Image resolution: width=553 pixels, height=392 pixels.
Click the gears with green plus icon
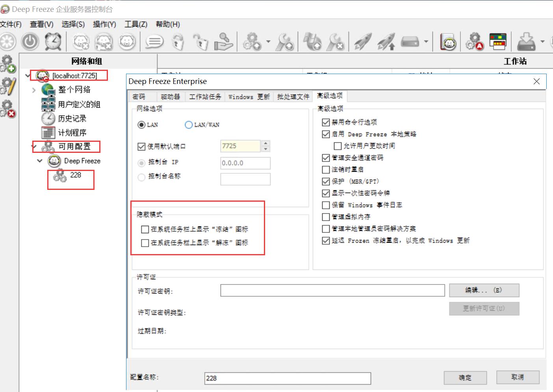point(8,64)
